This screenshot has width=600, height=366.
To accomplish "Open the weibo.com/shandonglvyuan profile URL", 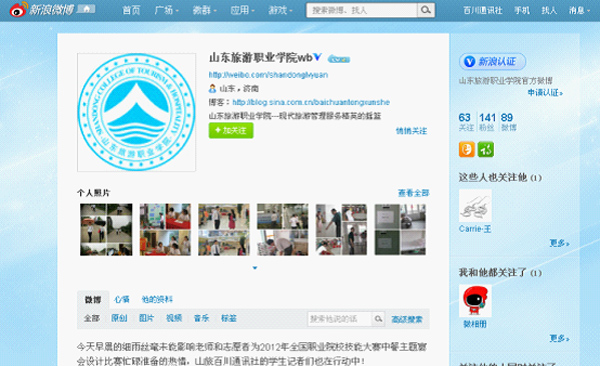I will (x=268, y=75).
